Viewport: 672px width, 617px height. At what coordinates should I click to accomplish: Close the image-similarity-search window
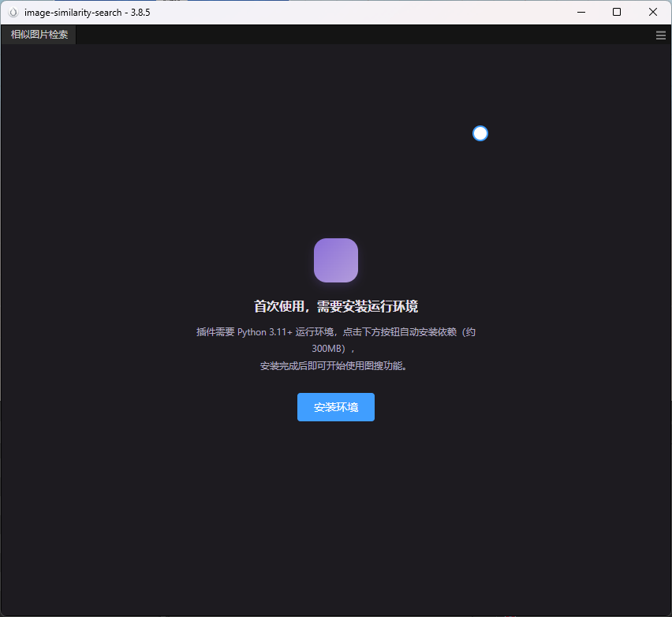[653, 12]
